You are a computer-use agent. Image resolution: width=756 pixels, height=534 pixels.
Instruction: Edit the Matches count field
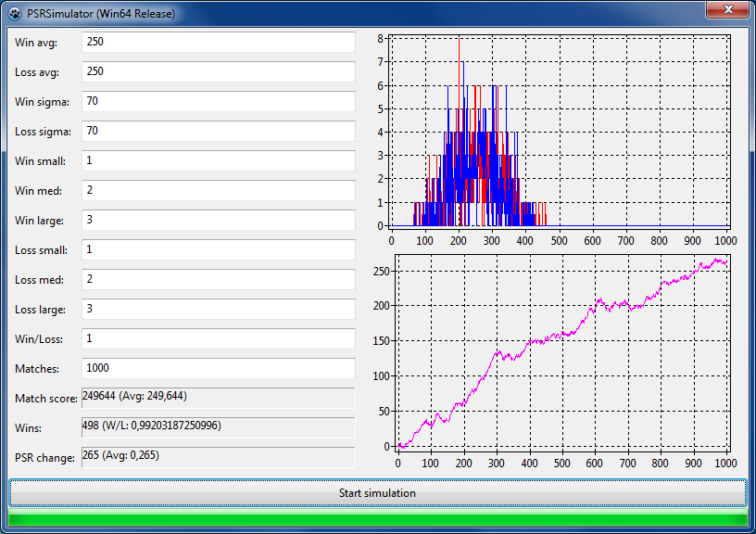click(219, 369)
